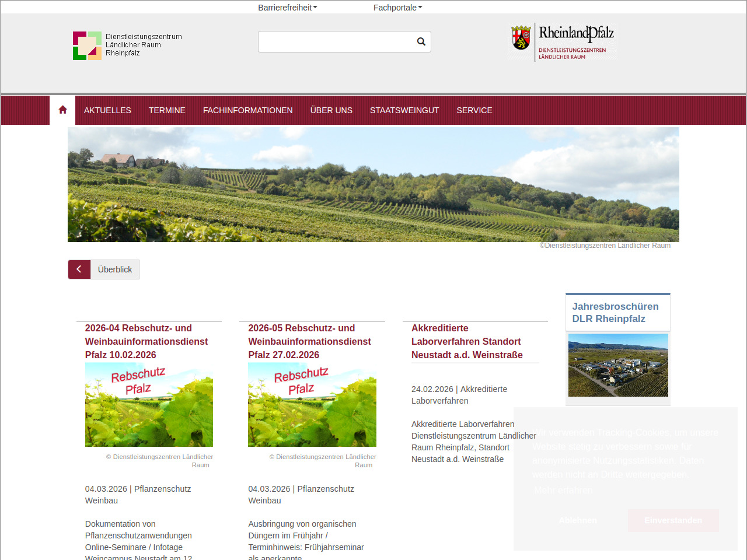
Task: Click into the search text field
Action: tap(336, 41)
